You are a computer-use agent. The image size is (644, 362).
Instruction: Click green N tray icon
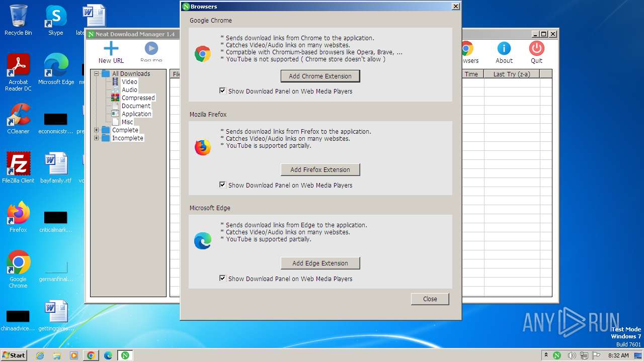[x=557, y=355]
